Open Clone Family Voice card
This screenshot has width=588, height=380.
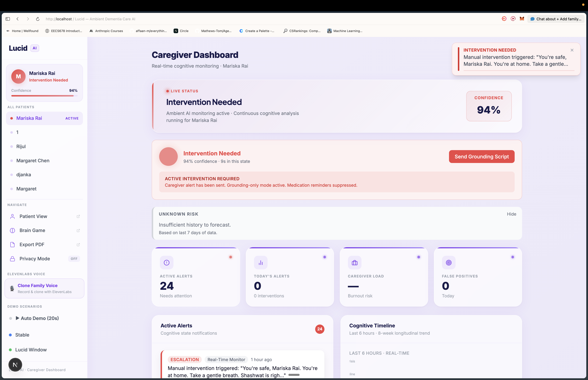44,288
